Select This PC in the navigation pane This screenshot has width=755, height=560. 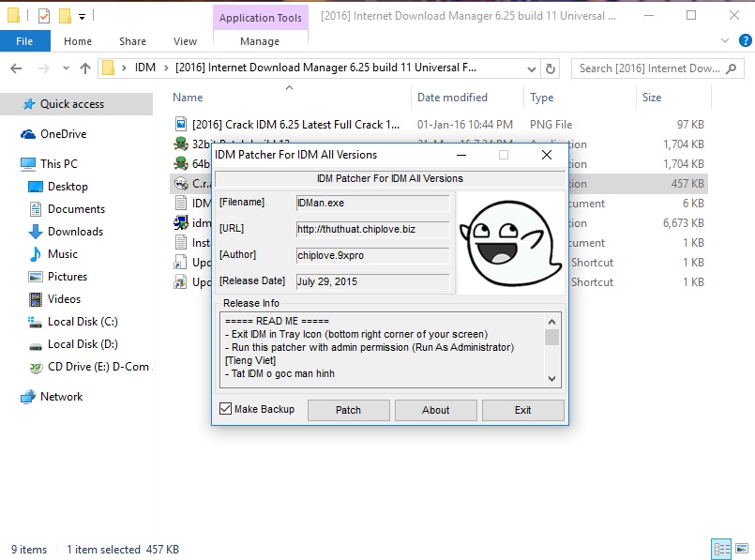click(x=58, y=164)
